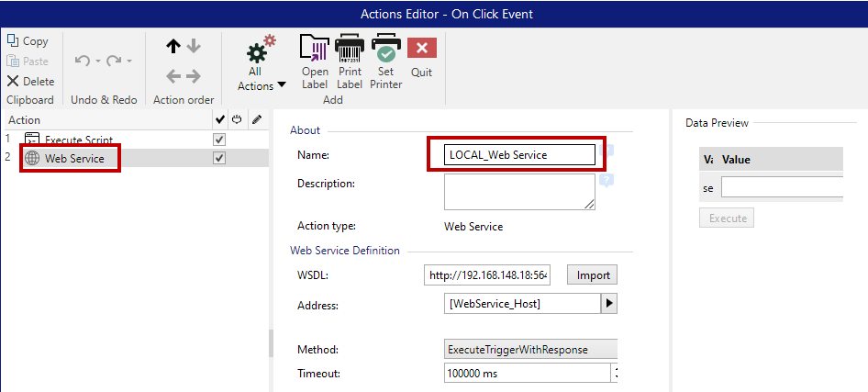Image resolution: width=868 pixels, height=392 pixels.
Task: Open the All Actions dropdown
Action: 262,85
